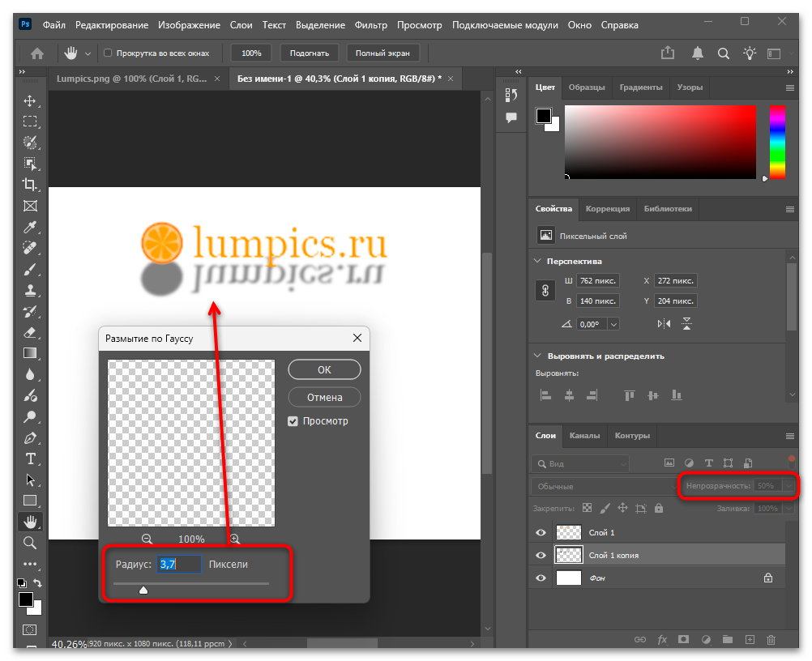Select the Frame tool

tap(30, 206)
